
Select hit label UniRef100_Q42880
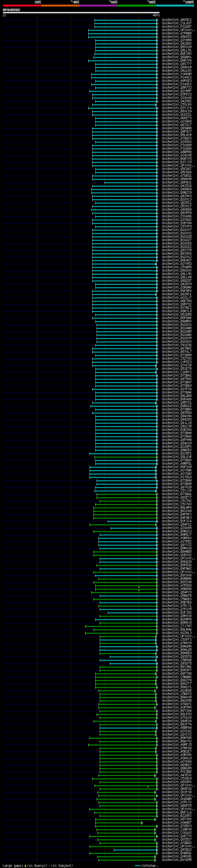(x=177, y=43)
